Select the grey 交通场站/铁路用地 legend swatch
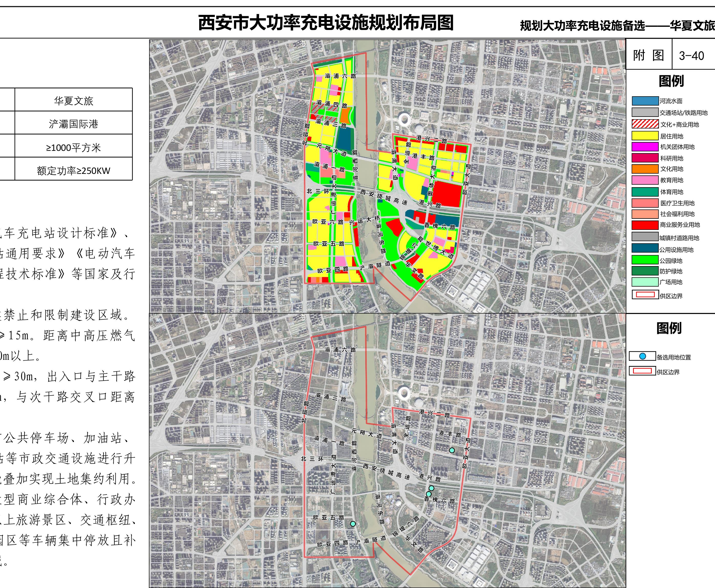The height and width of the screenshot is (588, 715). [x=645, y=112]
